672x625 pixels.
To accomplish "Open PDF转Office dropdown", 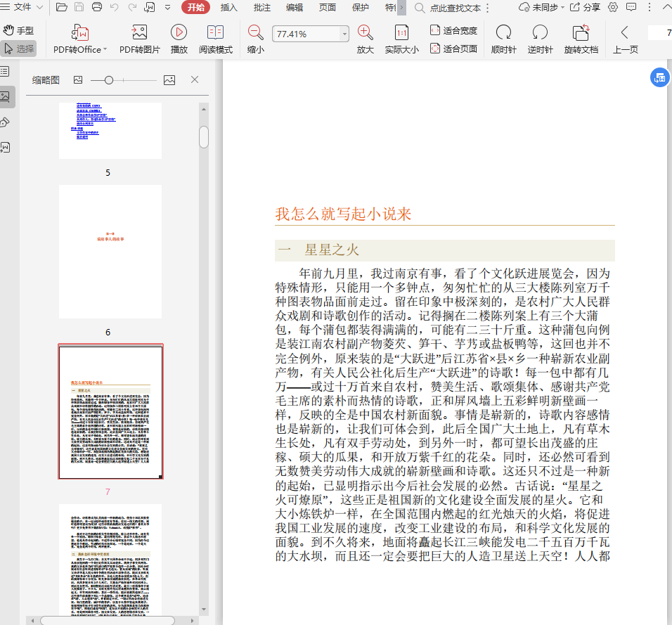I will point(80,39).
